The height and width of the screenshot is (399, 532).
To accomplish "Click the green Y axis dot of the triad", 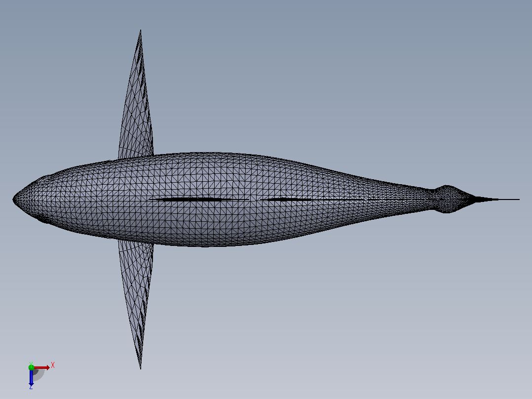I will click(31, 367).
